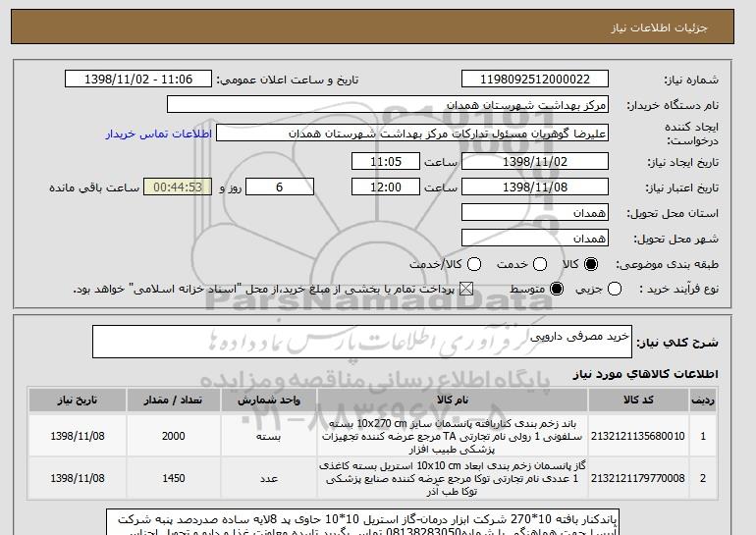Click the remaining days field showing 6

click(x=280, y=187)
